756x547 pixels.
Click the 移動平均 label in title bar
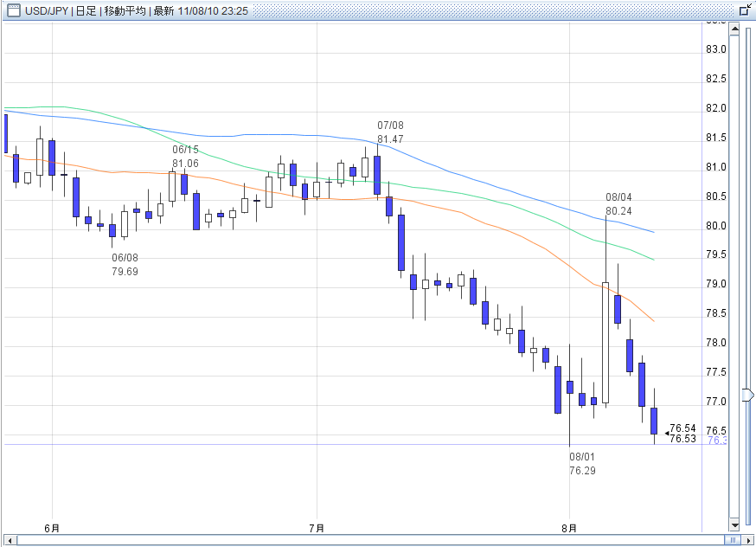tap(125, 10)
